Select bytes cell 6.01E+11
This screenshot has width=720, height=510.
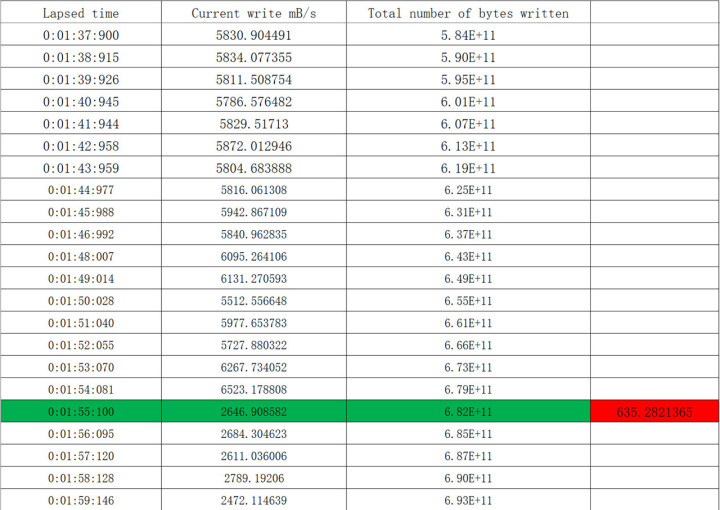[x=468, y=101]
